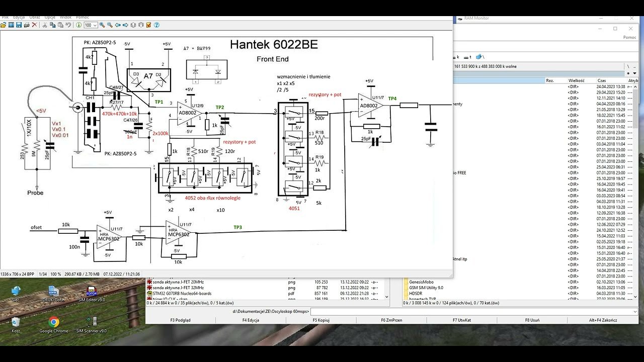Open the Obraz menu in image viewer
The width and height of the screenshot is (644, 362).
coord(35,17)
